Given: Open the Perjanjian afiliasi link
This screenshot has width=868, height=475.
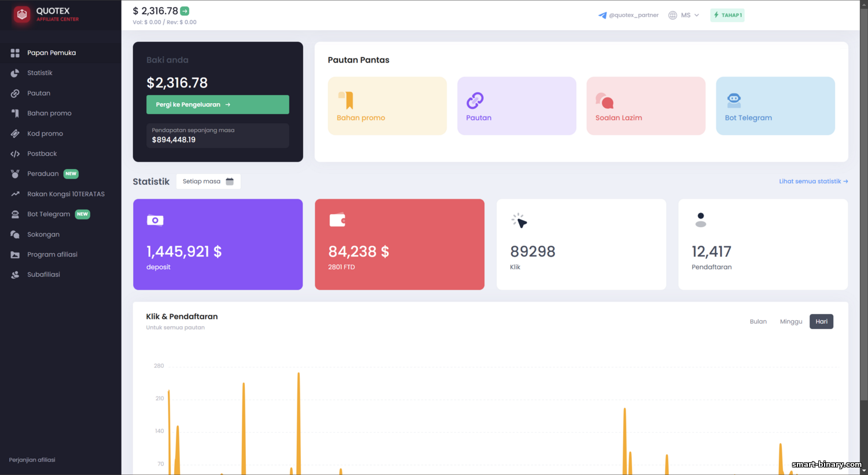Looking at the screenshot, I should click(32, 460).
